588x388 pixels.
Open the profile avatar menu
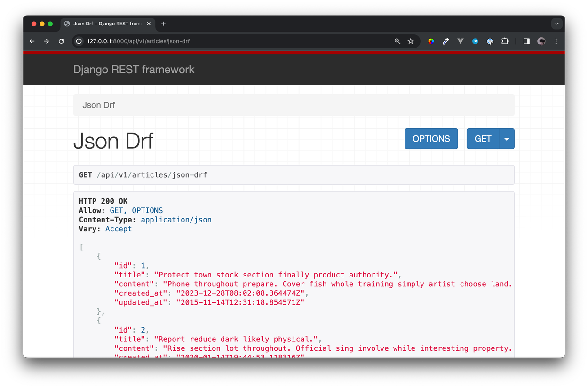pos(541,41)
